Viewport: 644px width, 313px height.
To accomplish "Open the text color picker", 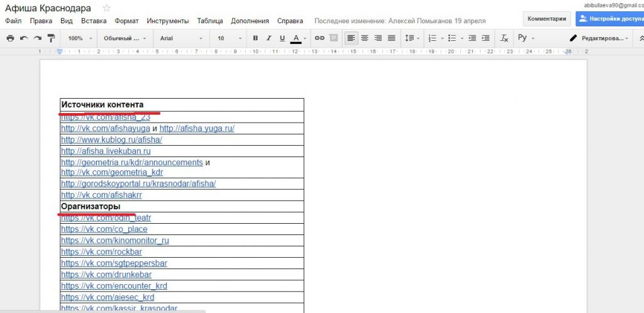I will [x=297, y=38].
